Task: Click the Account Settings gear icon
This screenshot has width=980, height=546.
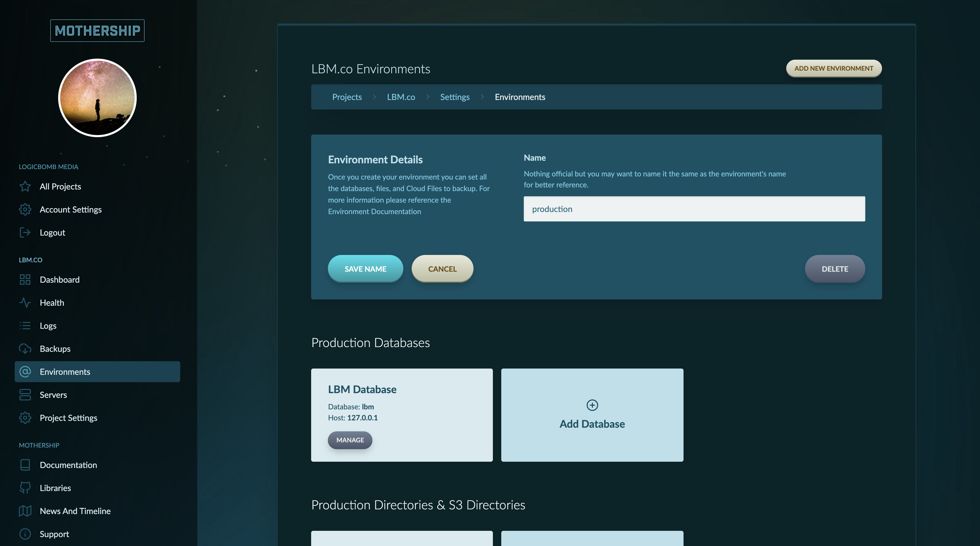Action: point(25,209)
